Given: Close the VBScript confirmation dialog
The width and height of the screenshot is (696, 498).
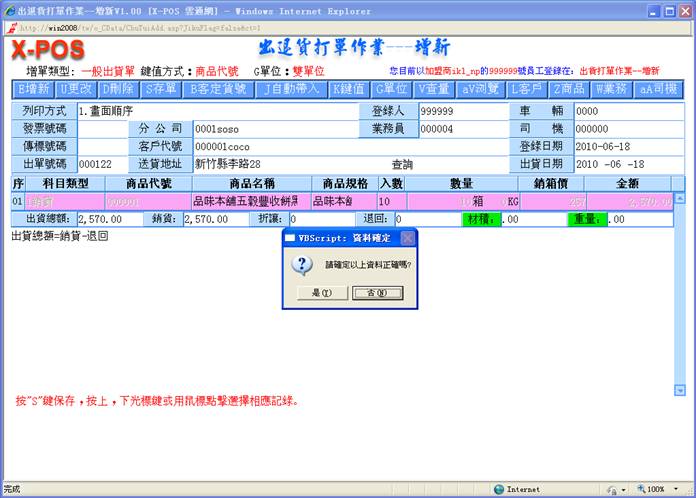Looking at the screenshot, I should click(x=407, y=238).
